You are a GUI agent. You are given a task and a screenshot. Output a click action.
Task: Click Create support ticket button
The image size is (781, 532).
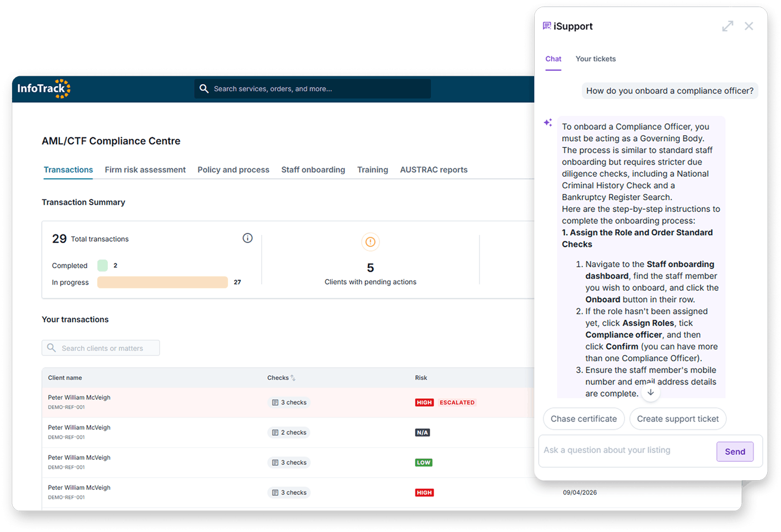point(677,419)
